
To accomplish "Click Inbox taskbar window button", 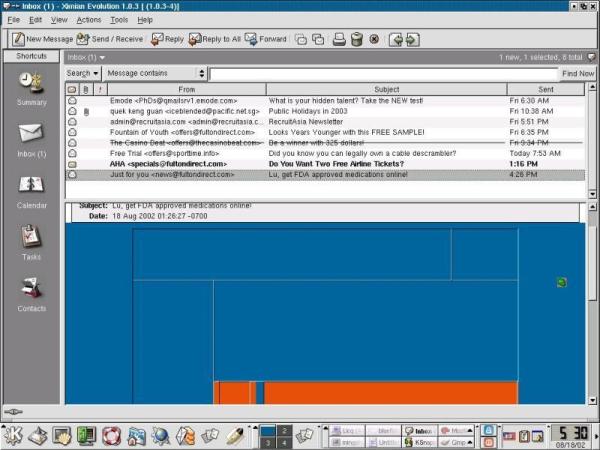I will (x=419, y=431).
